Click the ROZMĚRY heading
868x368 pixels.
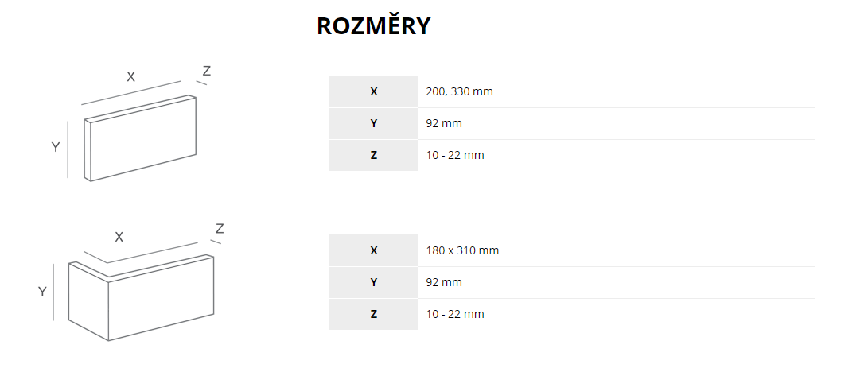click(x=374, y=25)
